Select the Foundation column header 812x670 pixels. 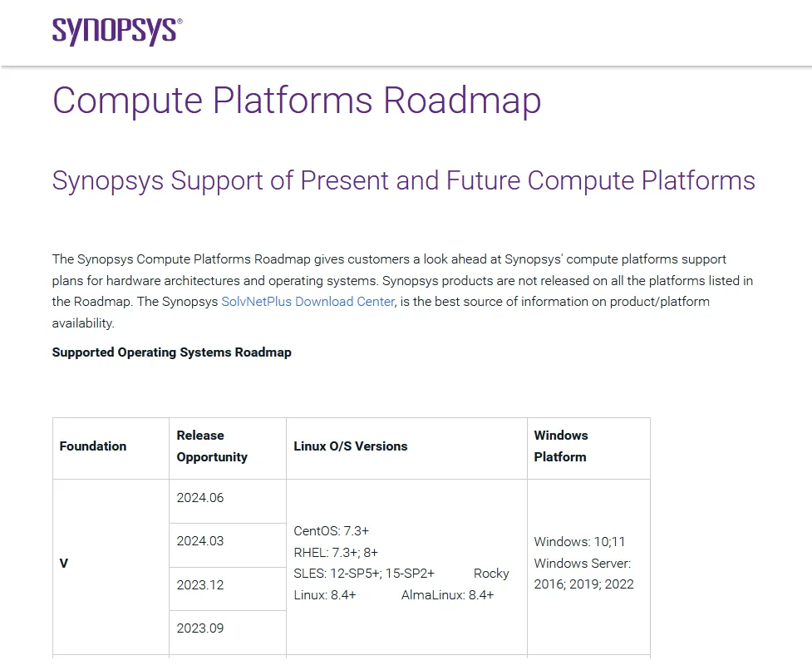tap(93, 446)
